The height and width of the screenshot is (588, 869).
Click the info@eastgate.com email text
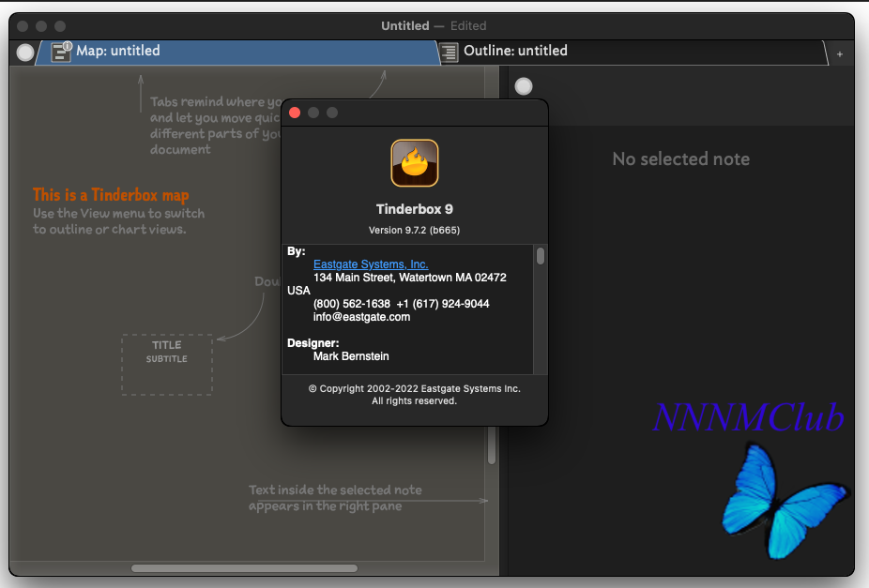(361, 317)
